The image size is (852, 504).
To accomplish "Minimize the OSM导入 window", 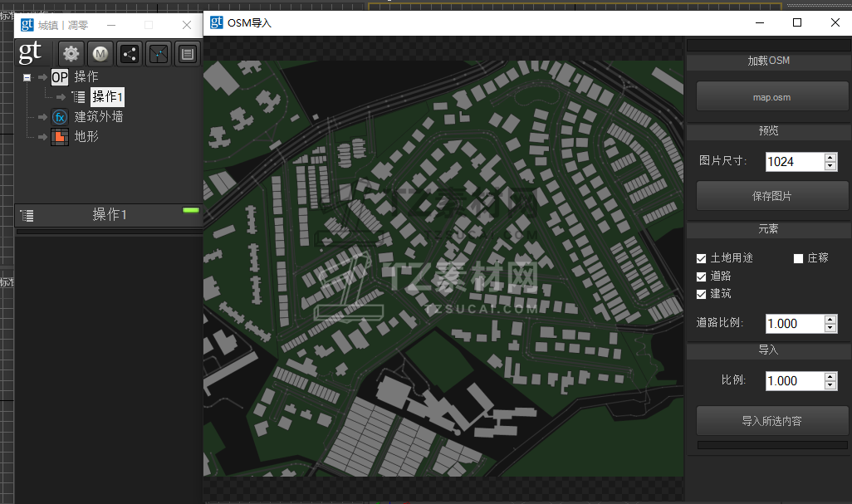I will [760, 22].
